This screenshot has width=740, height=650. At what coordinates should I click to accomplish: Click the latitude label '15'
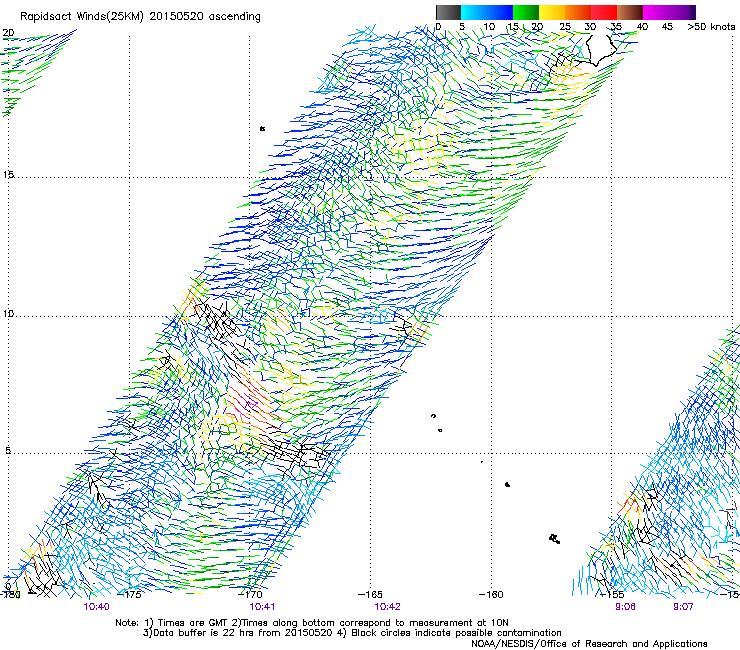pyautogui.click(x=8, y=175)
